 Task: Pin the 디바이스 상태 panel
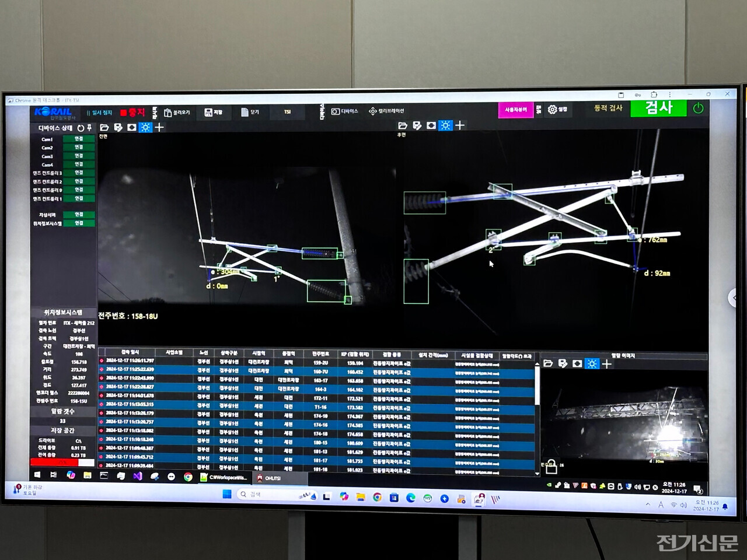click(89, 127)
